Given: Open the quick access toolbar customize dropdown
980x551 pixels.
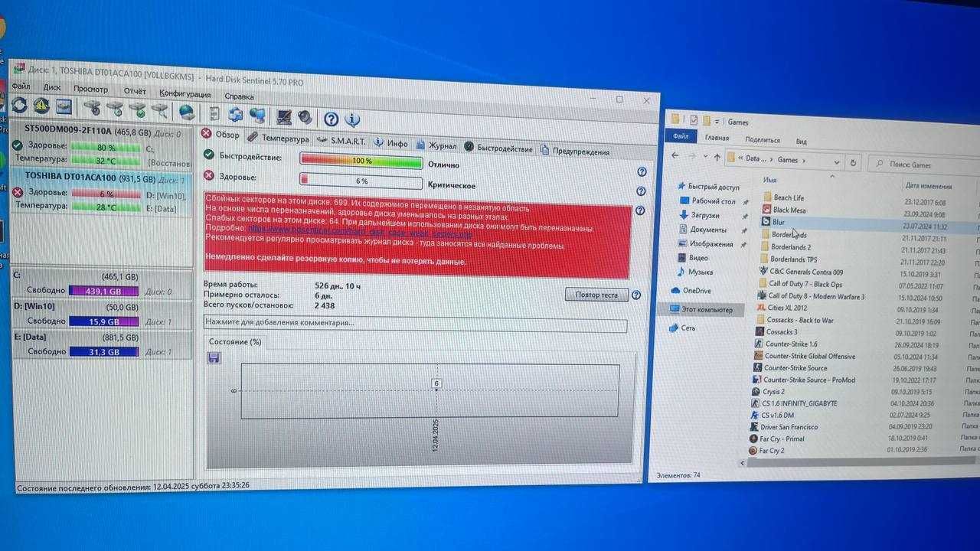Looking at the screenshot, I should pyautogui.click(x=717, y=122).
